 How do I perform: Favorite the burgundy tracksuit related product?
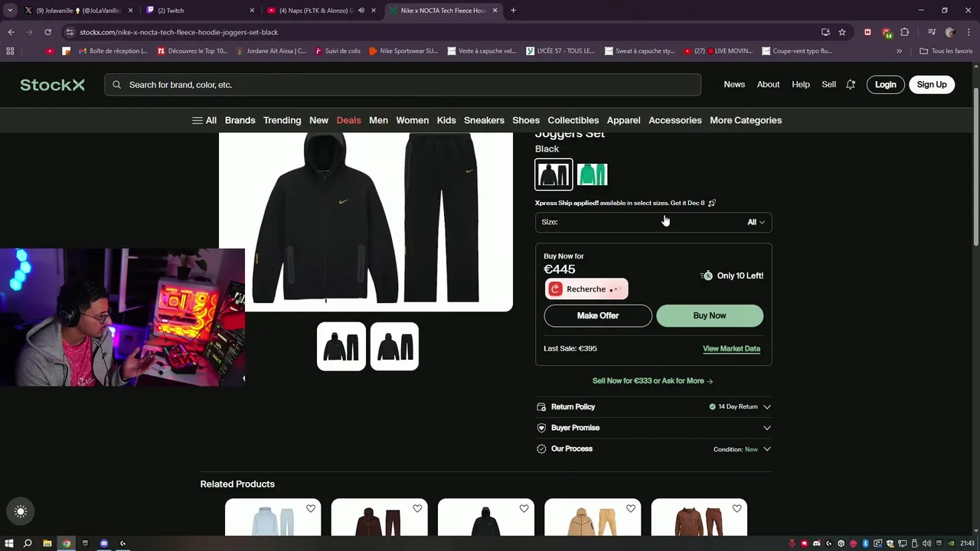(x=417, y=508)
